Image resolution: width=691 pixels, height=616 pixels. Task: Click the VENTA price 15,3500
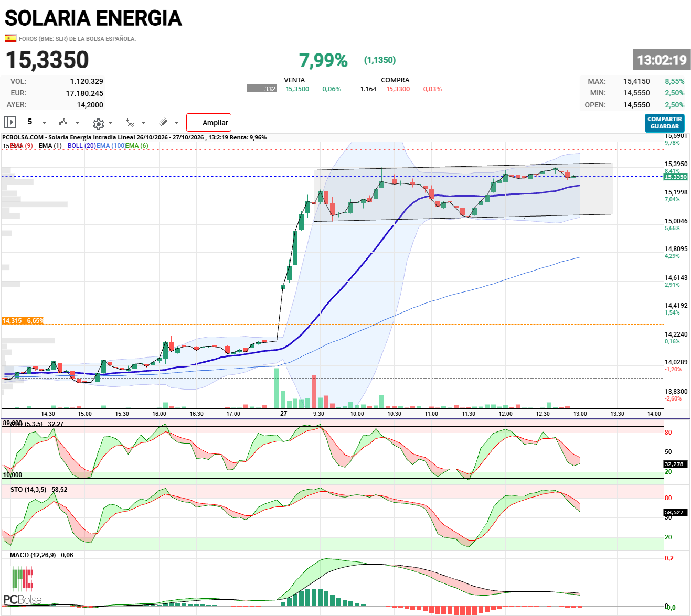tap(297, 89)
